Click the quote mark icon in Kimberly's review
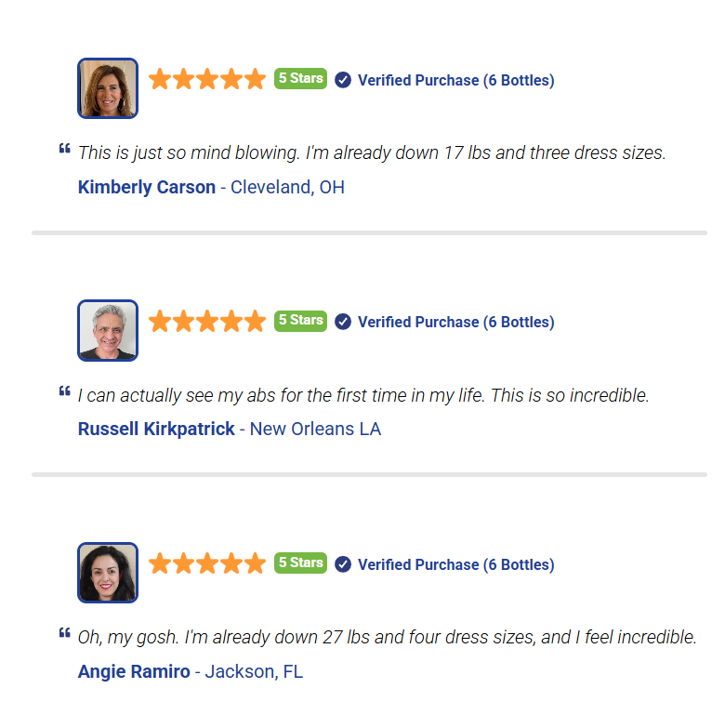This screenshot has width=725, height=728. [x=64, y=148]
